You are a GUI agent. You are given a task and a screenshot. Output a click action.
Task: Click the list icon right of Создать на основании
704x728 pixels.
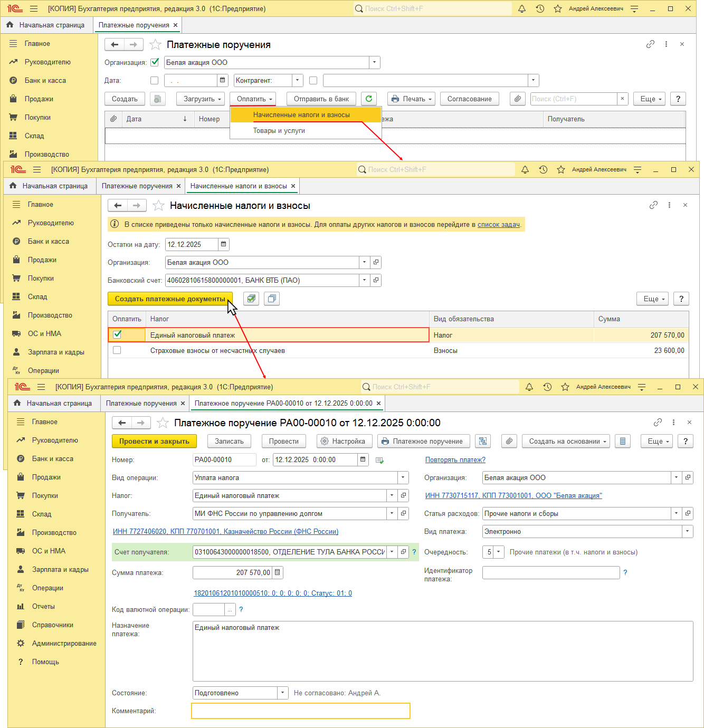[x=623, y=441]
